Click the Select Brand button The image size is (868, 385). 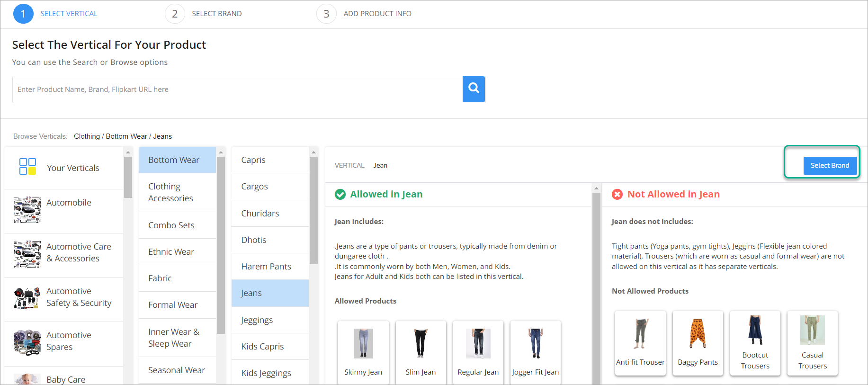coord(830,165)
